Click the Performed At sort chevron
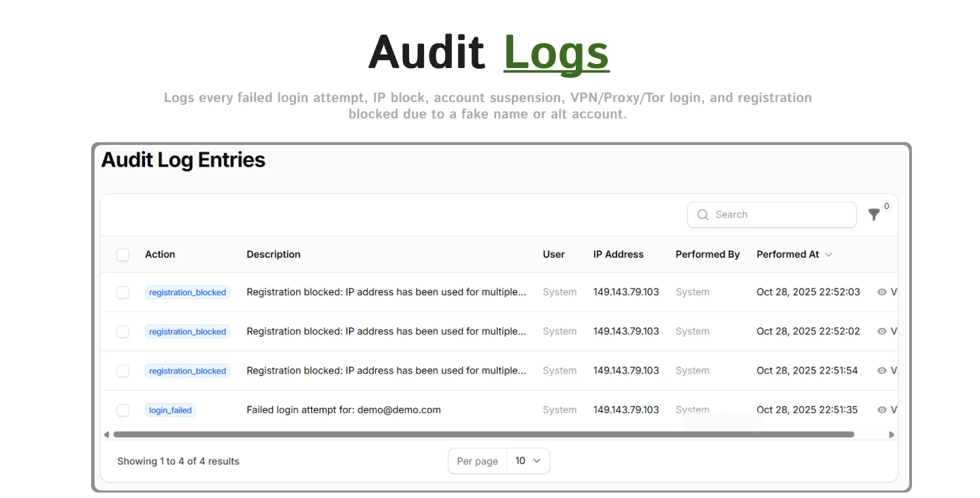 (829, 254)
